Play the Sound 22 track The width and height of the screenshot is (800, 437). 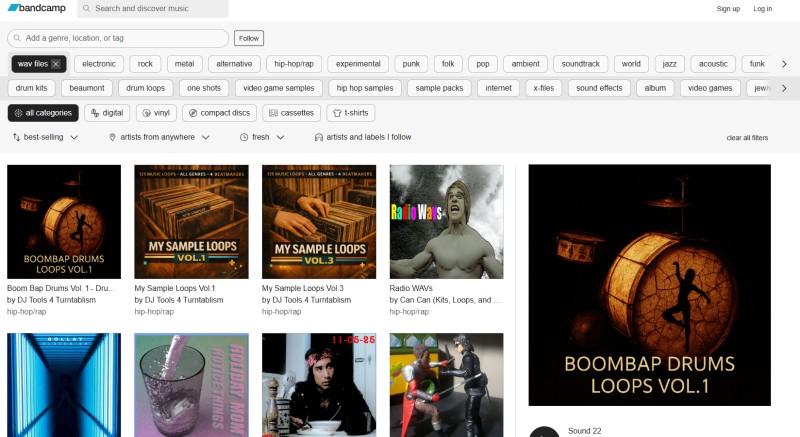click(x=544, y=432)
